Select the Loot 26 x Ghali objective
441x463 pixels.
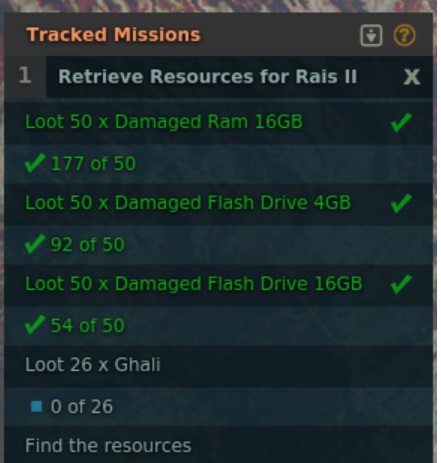coord(93,365)
